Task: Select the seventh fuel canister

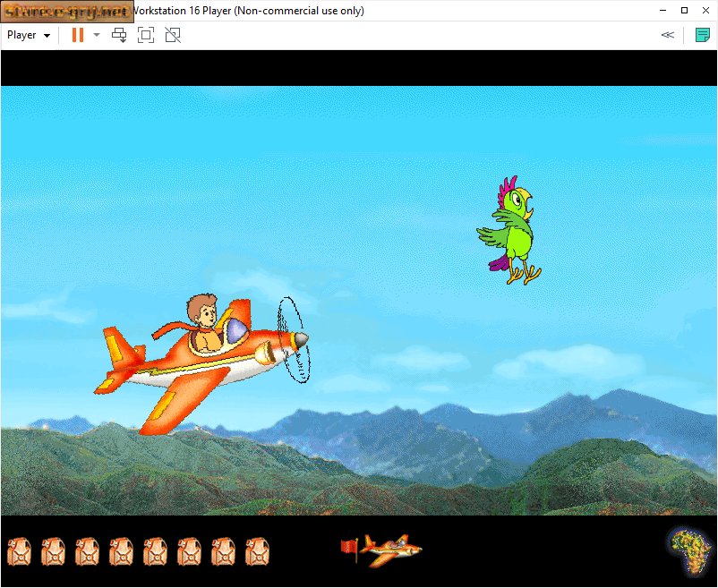Action: tap(223, 551)
